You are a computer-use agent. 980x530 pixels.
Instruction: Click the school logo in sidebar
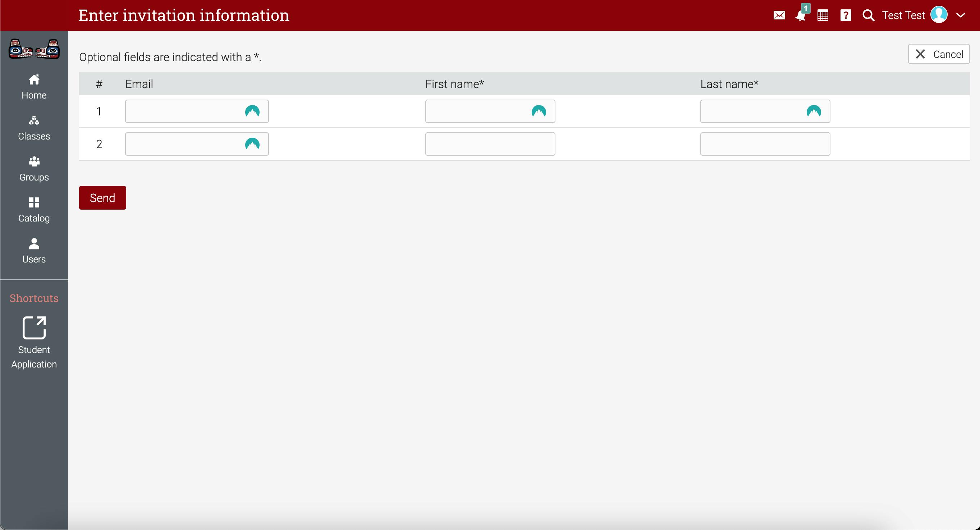34,50
